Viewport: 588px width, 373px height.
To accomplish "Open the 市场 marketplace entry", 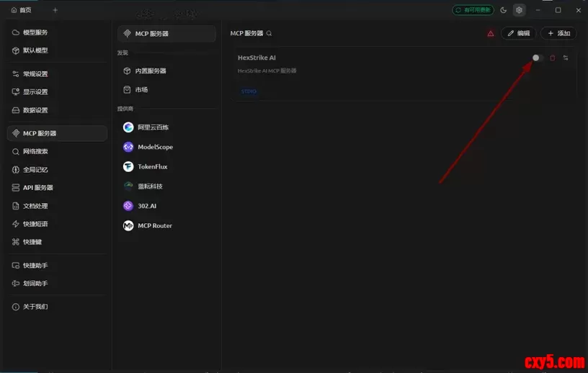I will point(141,90).
